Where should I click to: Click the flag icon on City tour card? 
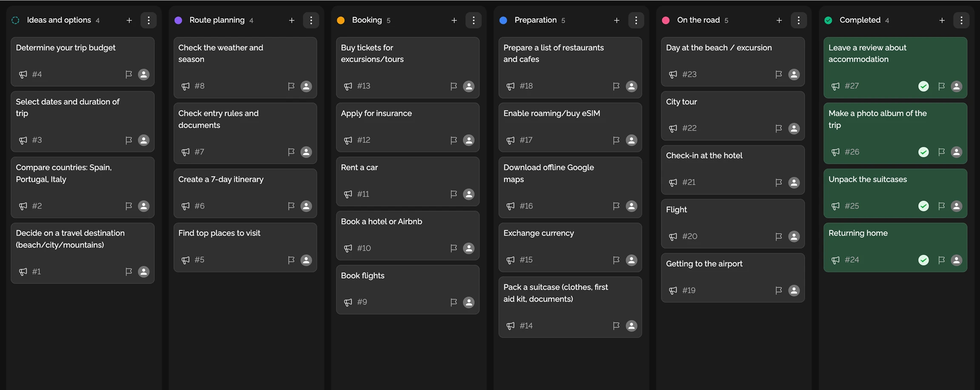[778, 129]
